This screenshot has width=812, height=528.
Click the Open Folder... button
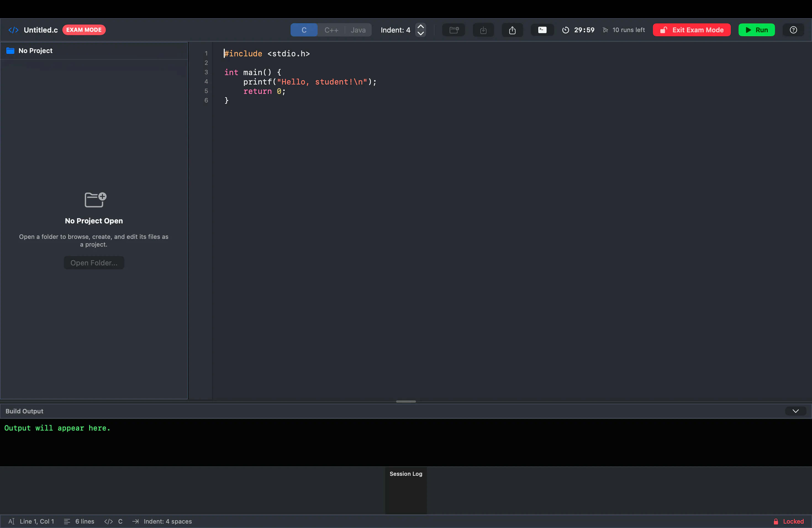94,263
